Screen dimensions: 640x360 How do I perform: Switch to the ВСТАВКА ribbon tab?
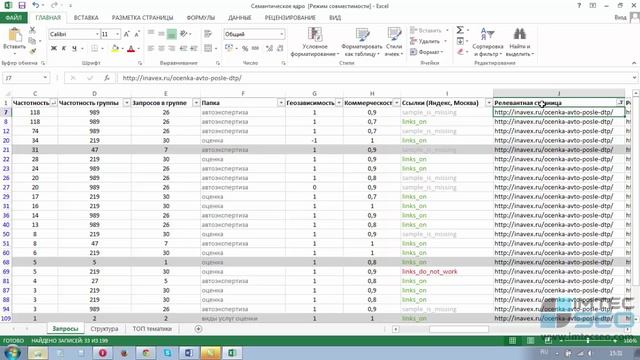point(86,18)
